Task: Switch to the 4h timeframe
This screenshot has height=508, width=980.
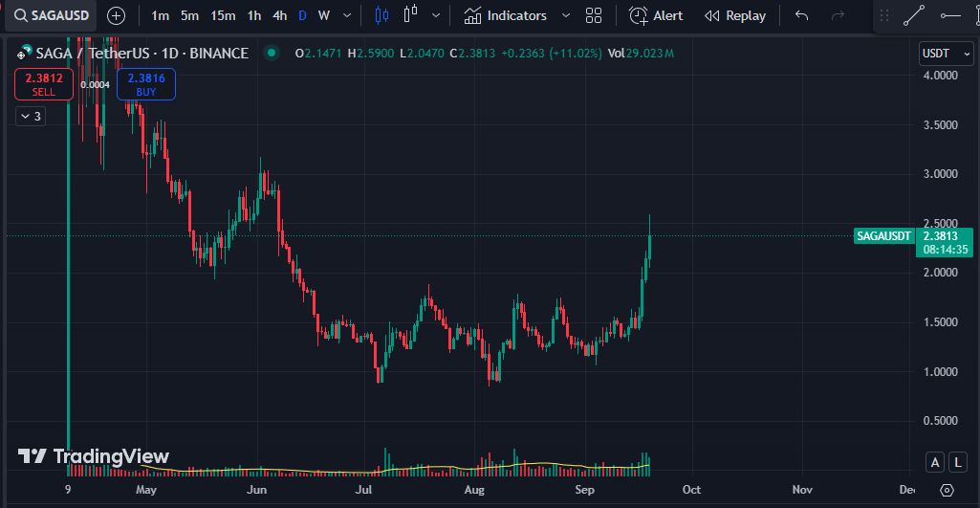Action: (279, 15)
